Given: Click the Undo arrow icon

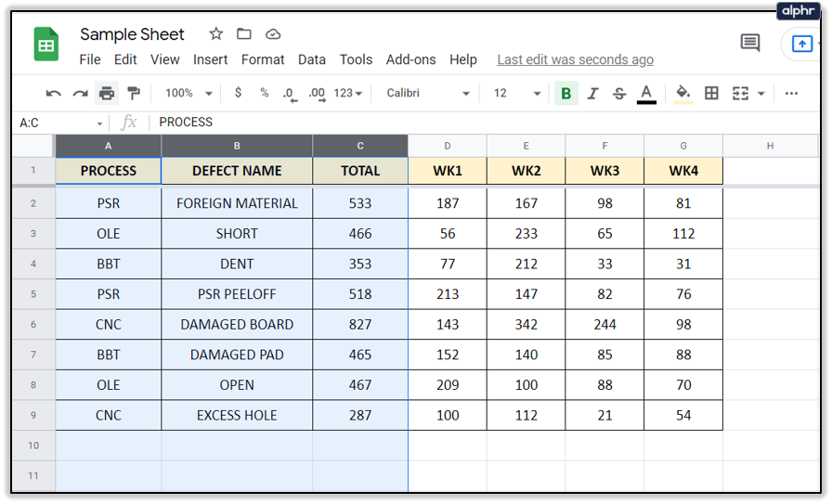Looking at the screenshot, I should point(53,93).
